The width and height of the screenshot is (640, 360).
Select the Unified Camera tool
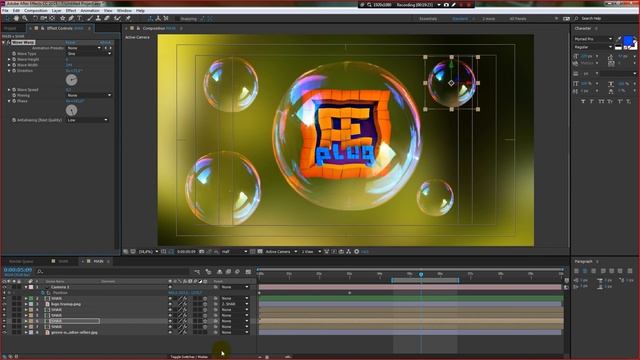coord(43,18)
